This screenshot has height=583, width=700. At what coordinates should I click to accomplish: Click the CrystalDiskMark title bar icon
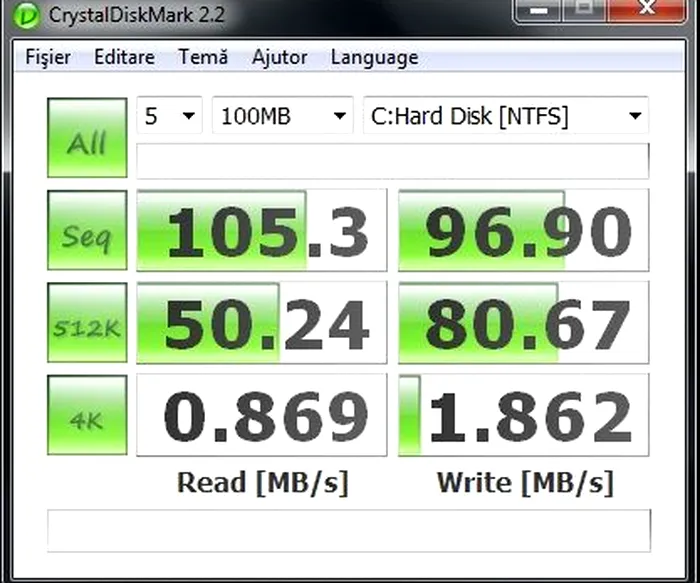click(26, 15)
